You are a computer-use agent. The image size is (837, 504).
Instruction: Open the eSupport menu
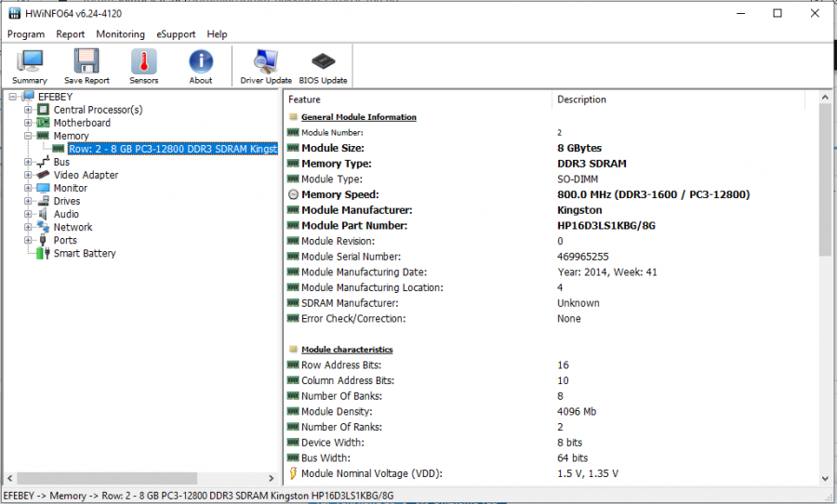[x=176, y=34]
